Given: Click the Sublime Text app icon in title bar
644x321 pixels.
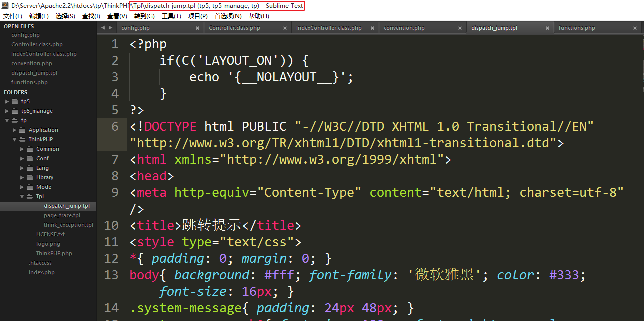Looking at the screenshot, I should pos(5,6).
